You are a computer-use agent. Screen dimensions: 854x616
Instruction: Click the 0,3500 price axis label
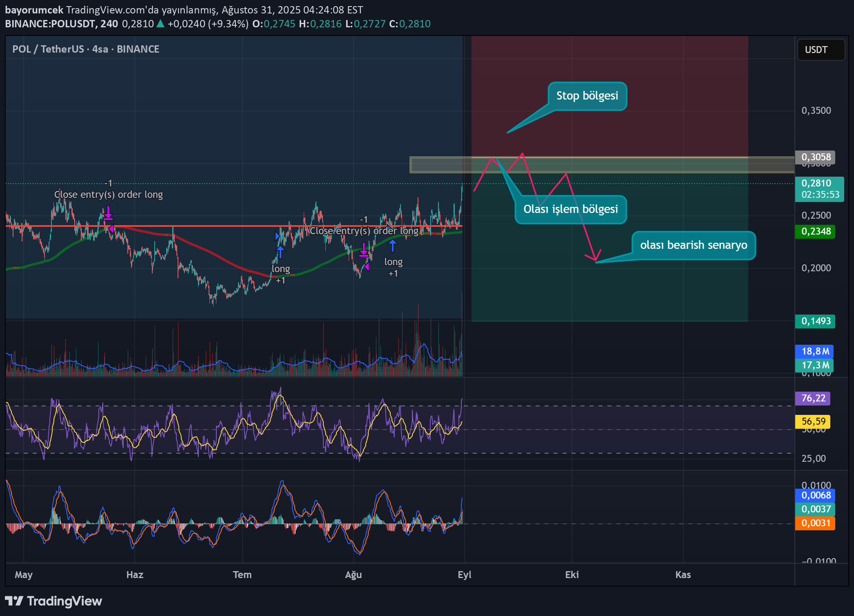[816, 111]
